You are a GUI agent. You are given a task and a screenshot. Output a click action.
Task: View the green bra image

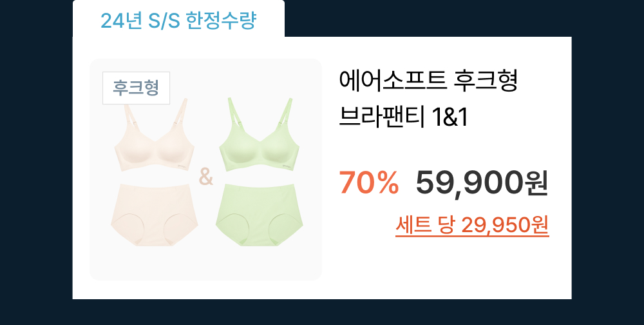(259, 135)
